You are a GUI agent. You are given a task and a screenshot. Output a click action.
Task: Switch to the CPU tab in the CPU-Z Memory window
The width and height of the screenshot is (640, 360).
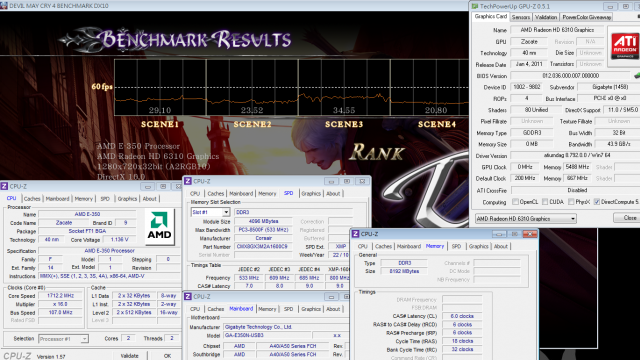(x=362, y=246)
